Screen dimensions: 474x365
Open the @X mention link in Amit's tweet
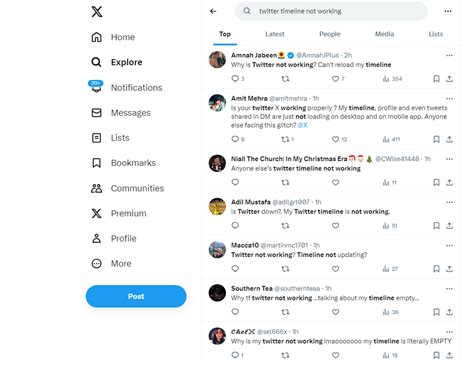click(303, 125)
